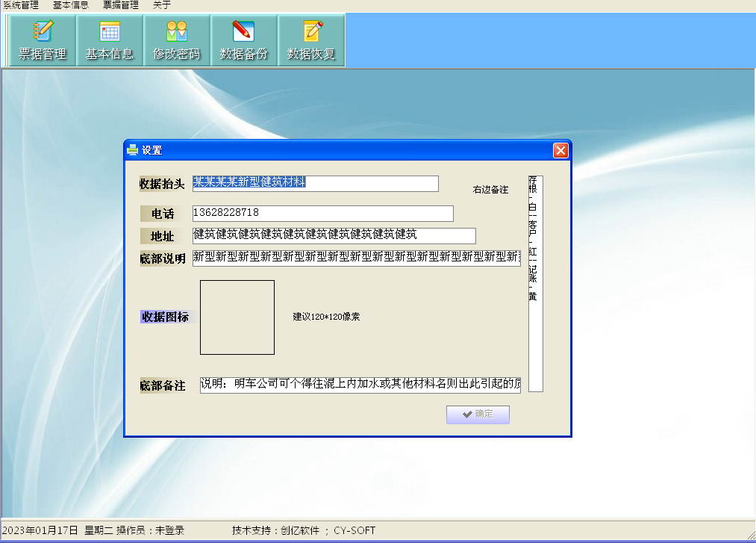This screenshot has height=543, width=756.
Task: Open the 修改密码 toolbar icon
Action: pos(176,40)
